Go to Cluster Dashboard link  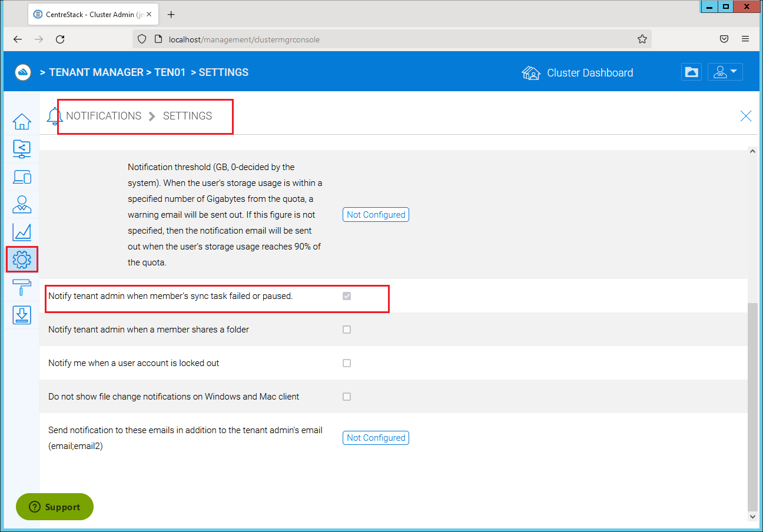click(578, 73)
